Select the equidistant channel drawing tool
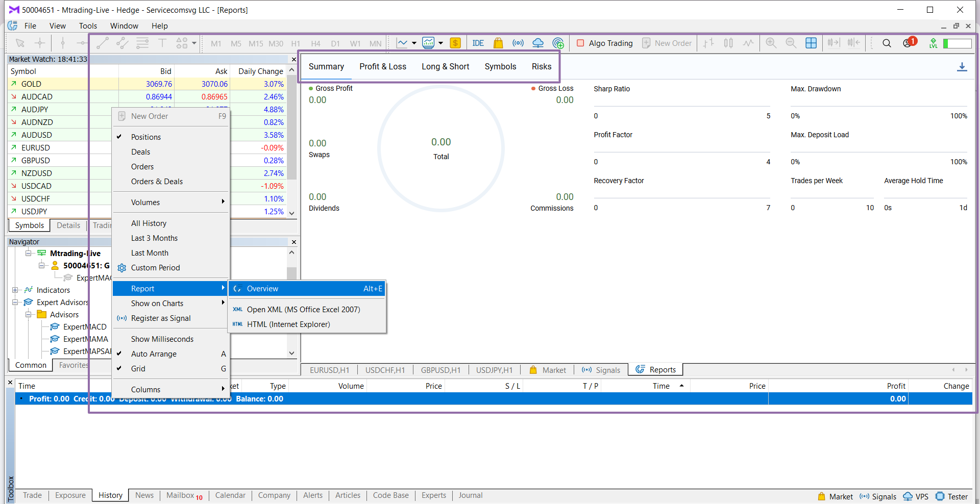Screen dimensions: 980x504 point(122,43)
